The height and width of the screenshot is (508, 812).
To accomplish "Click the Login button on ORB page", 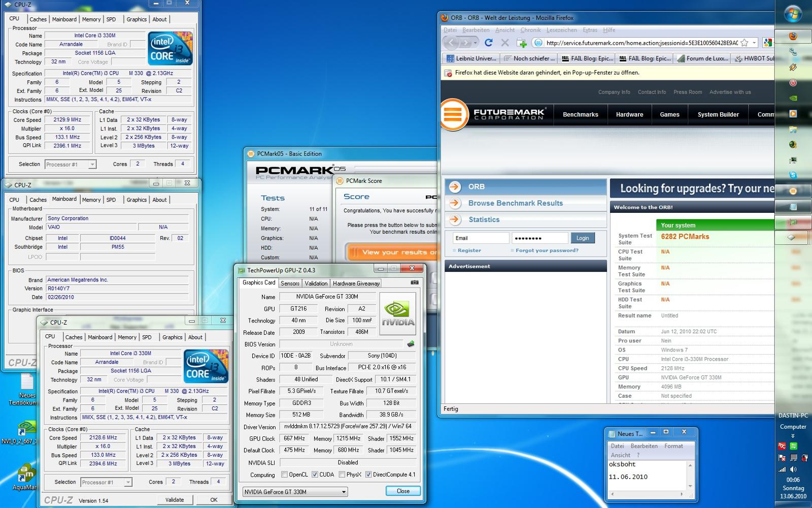I will (583, 238).
